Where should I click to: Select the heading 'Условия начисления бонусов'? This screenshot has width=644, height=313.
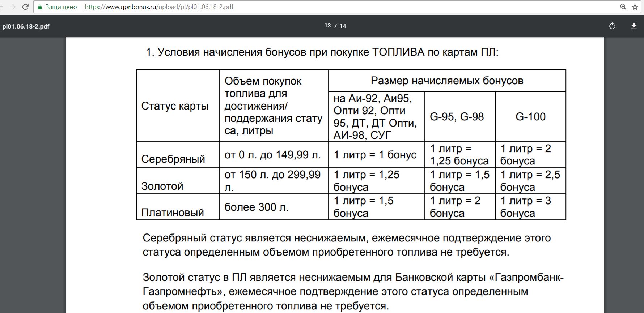(232, 52)
